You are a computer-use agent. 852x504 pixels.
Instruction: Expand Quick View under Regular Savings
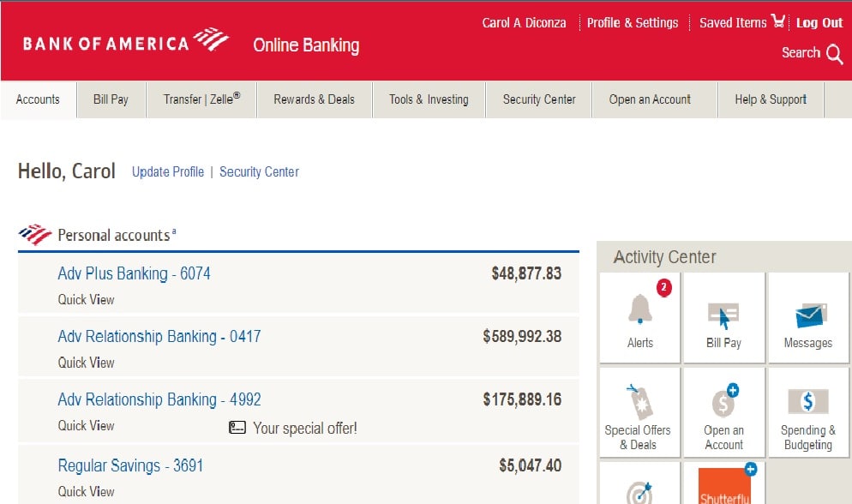coord(86,491)
